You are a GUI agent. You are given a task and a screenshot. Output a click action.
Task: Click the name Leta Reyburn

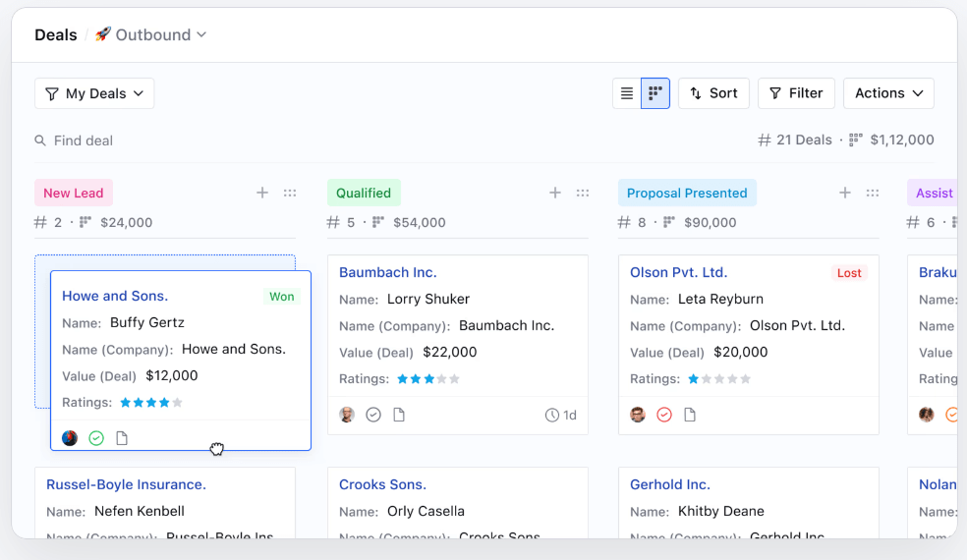720,299
